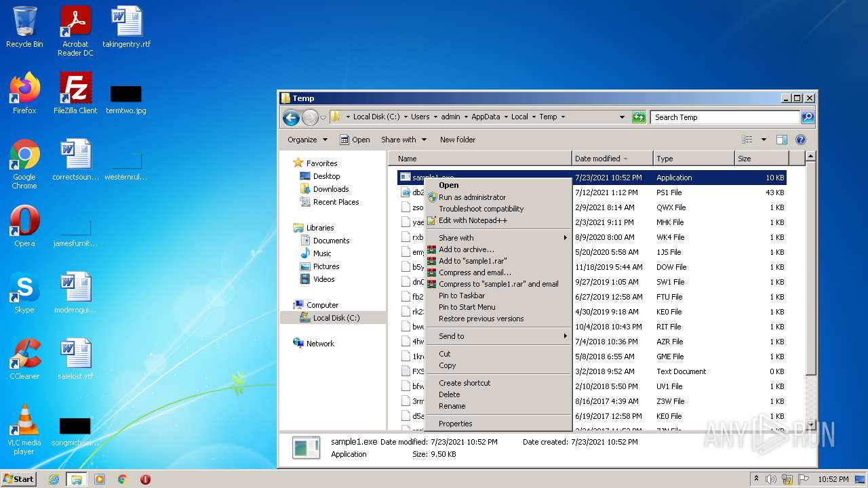Click Open button in Explorer toolbar
Image resolution: width=868 pixels, height=488 pixels.
(355, 140)
